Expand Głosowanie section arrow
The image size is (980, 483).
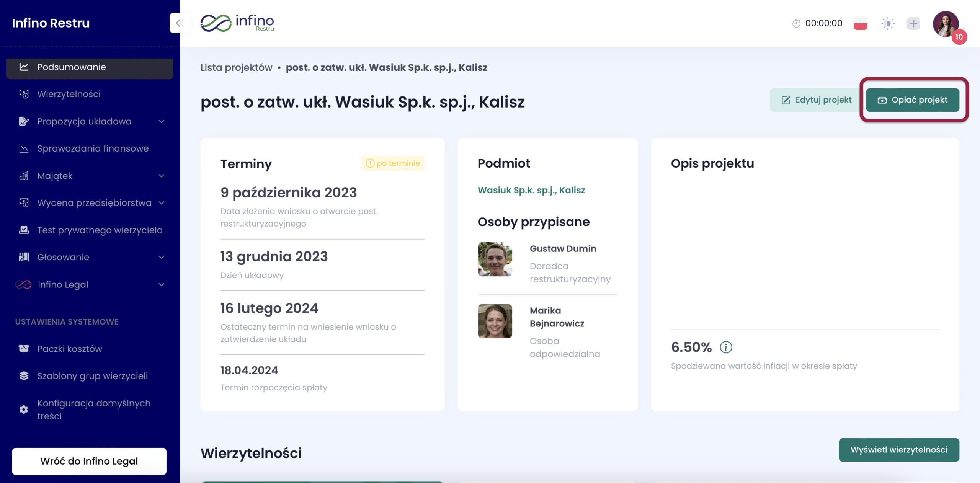(x=162, y=257)
